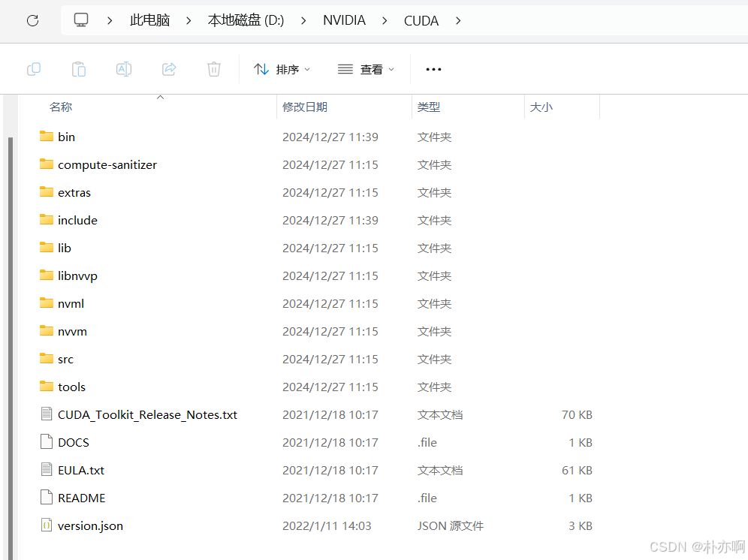This screenshot has width=748, height=560.
Task: Click the computer monitor icon in breadcrumb
Action: tap(81, 20)
